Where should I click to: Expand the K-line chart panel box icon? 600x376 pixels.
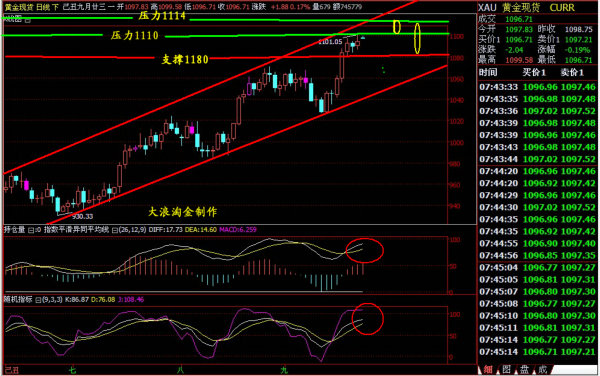(28, 20)
